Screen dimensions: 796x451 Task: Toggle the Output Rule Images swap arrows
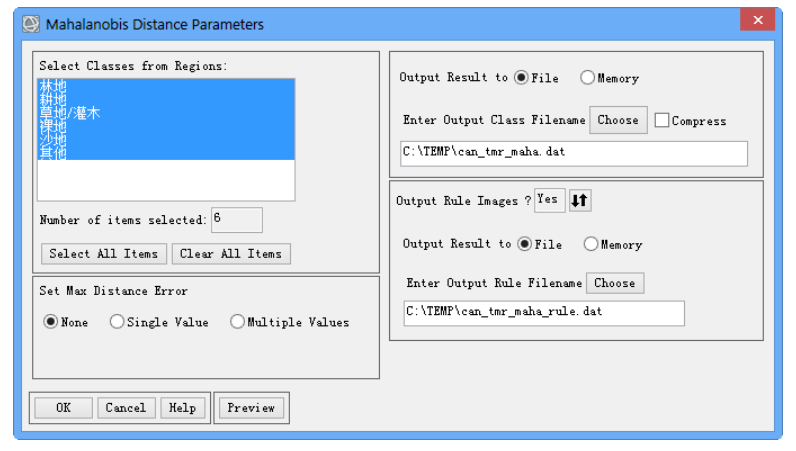580,200
